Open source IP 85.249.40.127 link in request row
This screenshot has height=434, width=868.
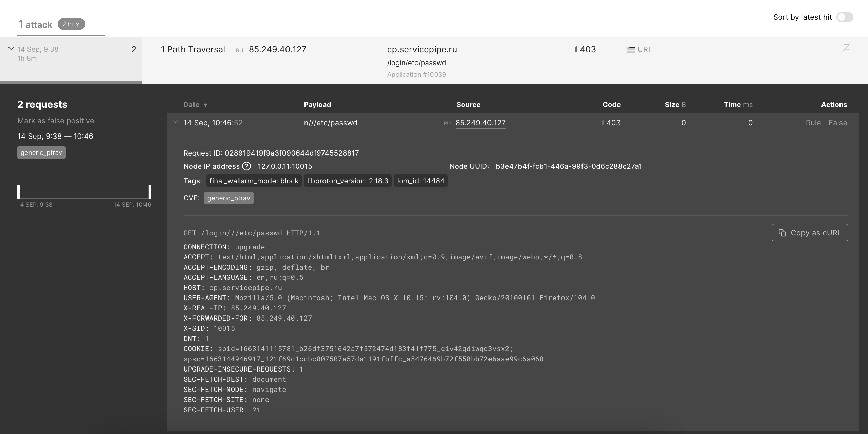480,123
